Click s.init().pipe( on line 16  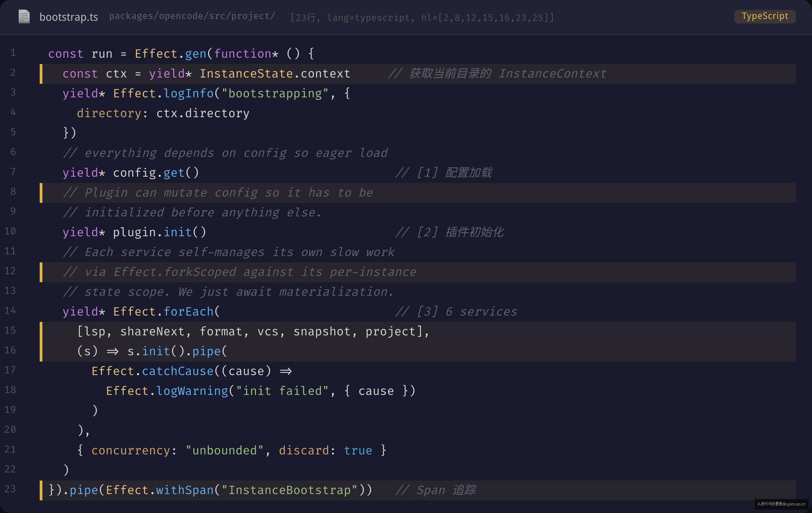[x=177, y=352]
